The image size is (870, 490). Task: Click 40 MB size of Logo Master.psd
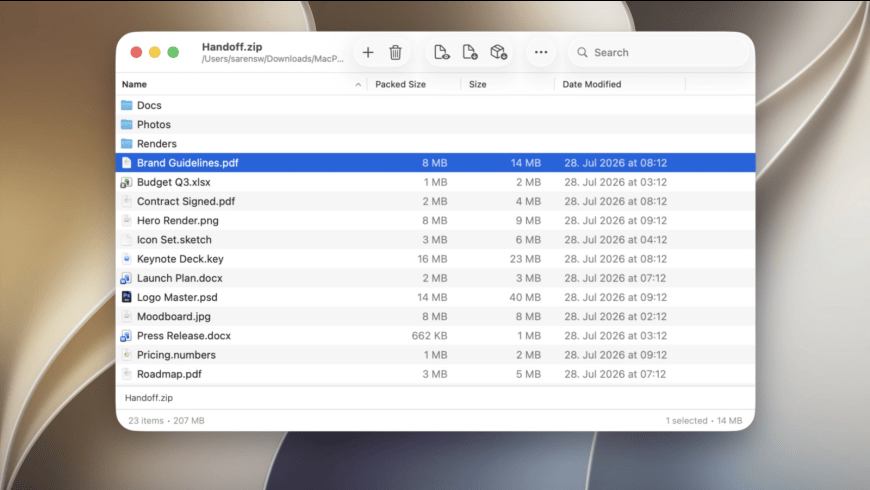(525, 297)
